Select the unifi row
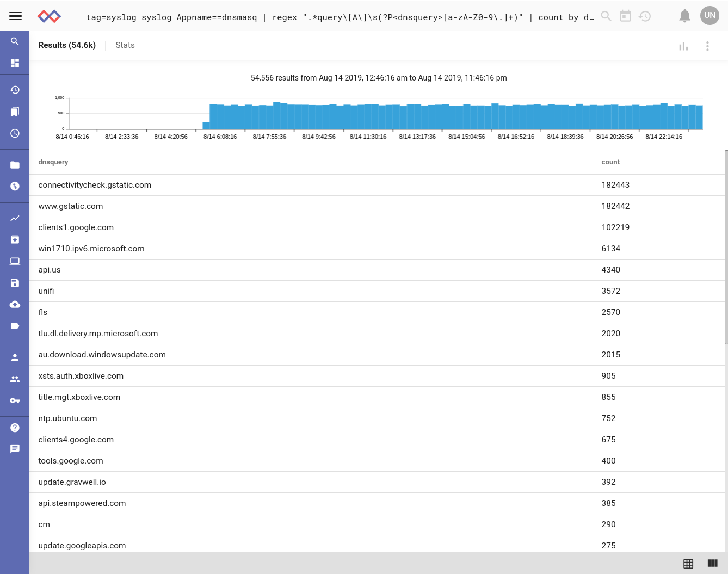The image size is (728, 574). point(377,291)
